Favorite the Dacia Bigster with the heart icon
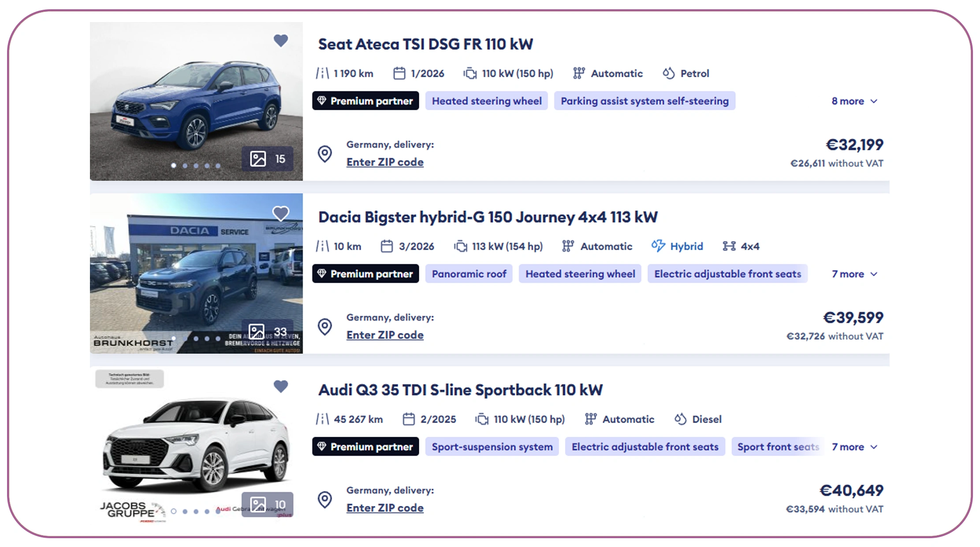980x547 pixels. coord(281,213)
